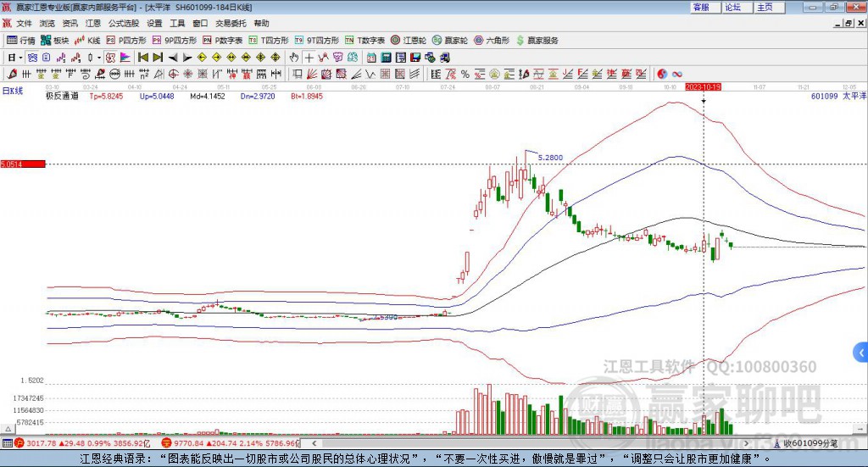Viewport: 868px width, 467px height.
Task: Open the T四方形 tool
Action: (x=269, y=41)
